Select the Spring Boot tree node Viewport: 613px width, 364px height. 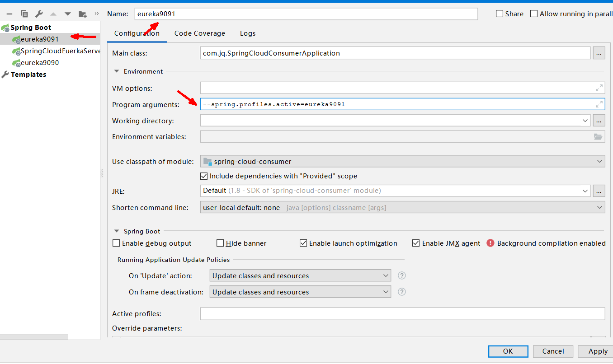[31, 28]
